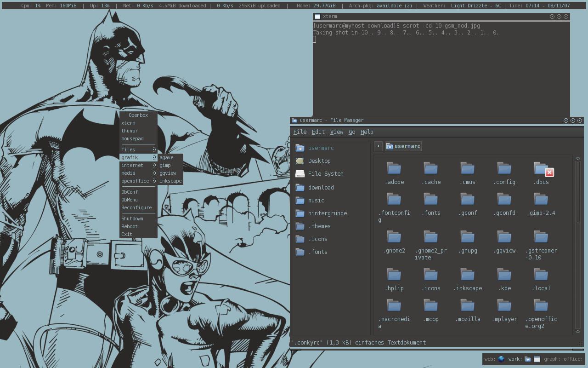Select usermarc in the side pane
The image size is (588, 368).
(x=331, y=148)
